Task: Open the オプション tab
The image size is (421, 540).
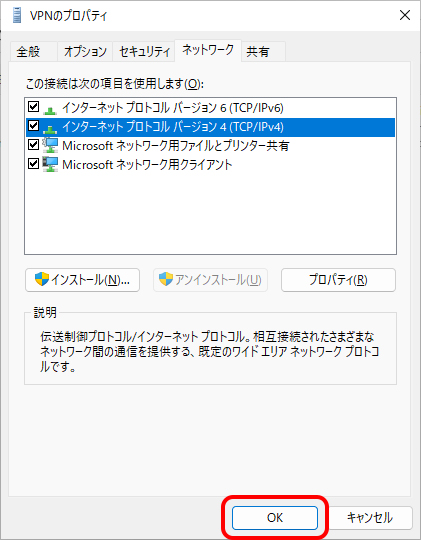Action: (85, 52)
